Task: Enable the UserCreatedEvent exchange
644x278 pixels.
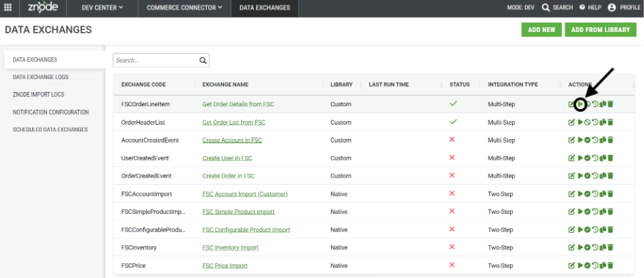Action: point(588,158)
